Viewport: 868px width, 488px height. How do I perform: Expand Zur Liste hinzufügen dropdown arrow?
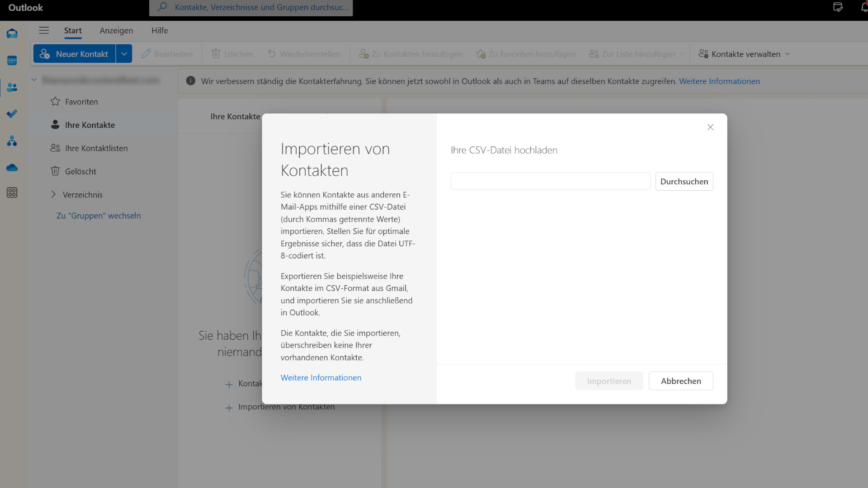point(682,54)
